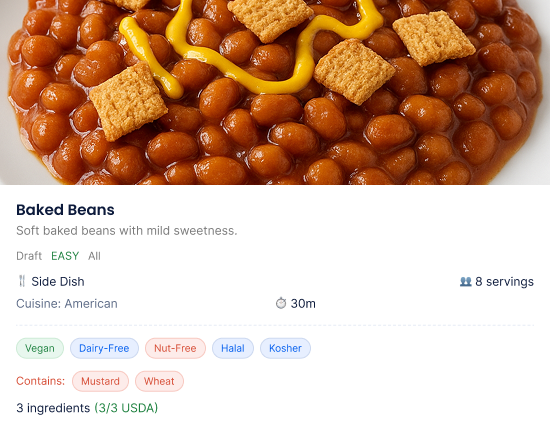Viewport: 550px width, 440px height.
Task: Select the Vegan diet tag
Action: click(40, 348)
